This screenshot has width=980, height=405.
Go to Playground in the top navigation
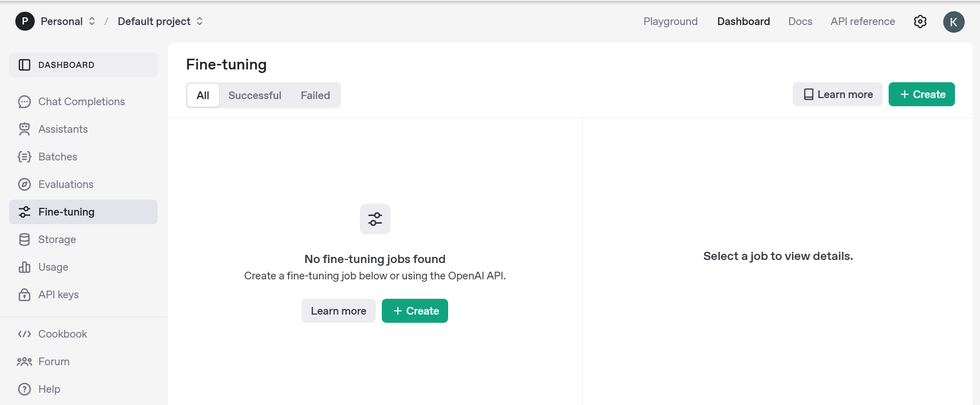click(x=670, y=21)
